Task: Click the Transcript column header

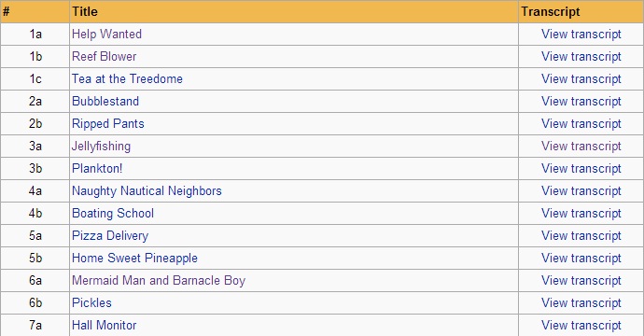Action: click(551, 11)
